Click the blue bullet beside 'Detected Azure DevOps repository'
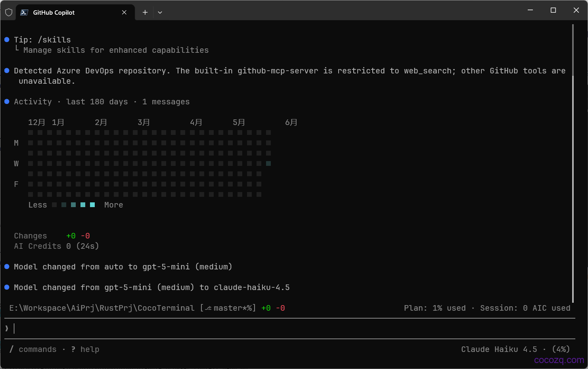Viewport: 588px width, 369px height. pyautogui.click(x=7, y=71)
